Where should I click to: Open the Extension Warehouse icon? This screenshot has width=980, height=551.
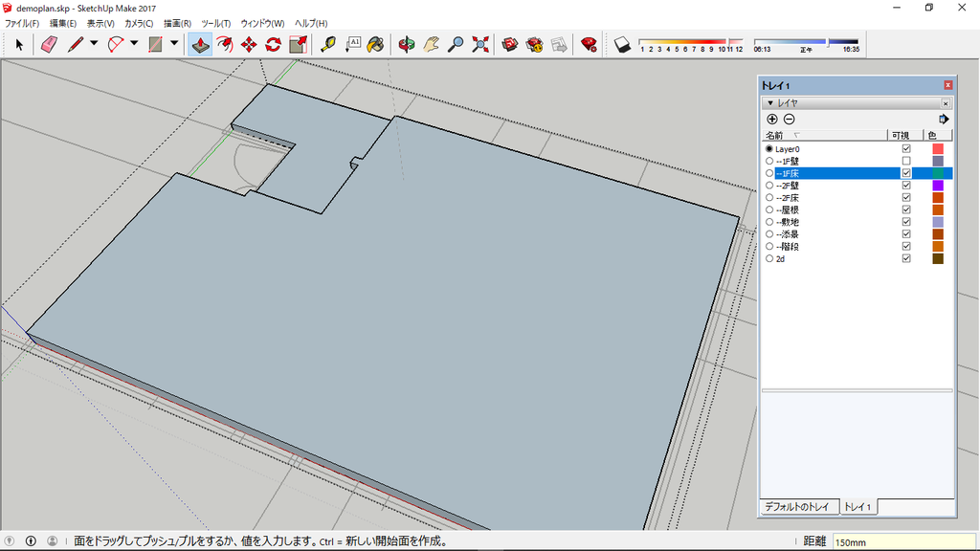coord(534,44)
